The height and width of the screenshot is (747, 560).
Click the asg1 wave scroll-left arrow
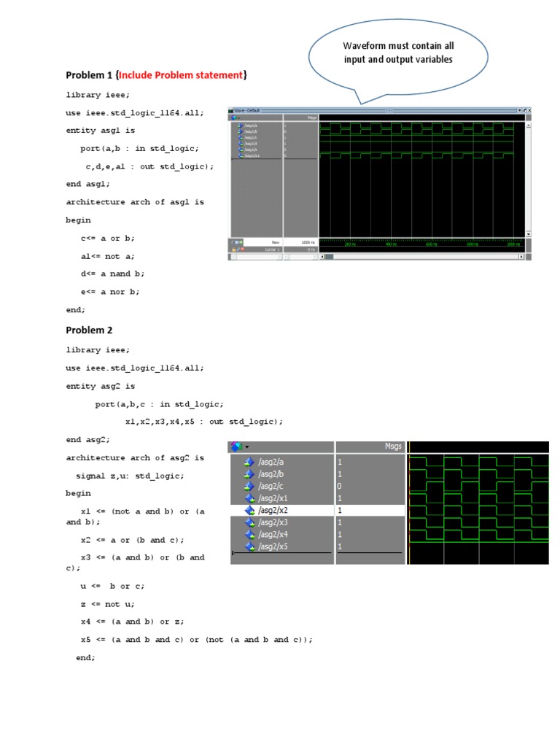click(322, 257)
